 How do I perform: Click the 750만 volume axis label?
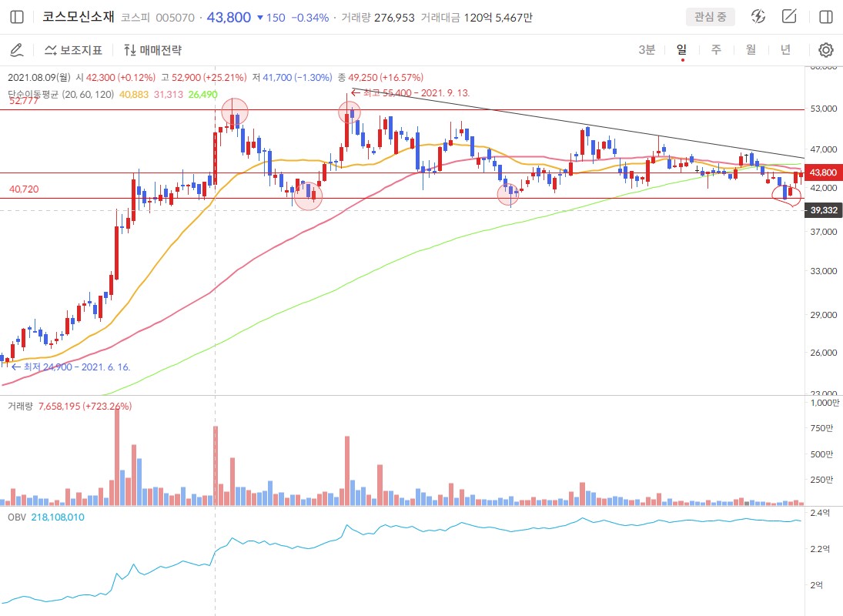(822, 428)
